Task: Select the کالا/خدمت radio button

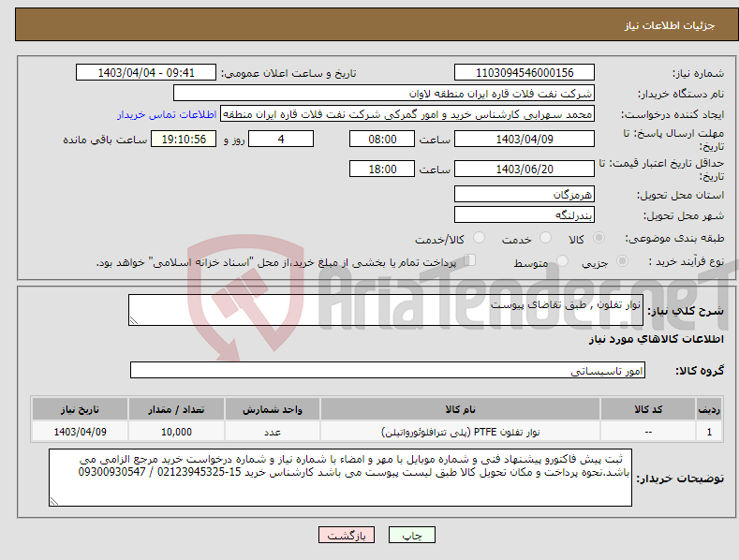Action: pyautogui.click(x=479, y=238)
